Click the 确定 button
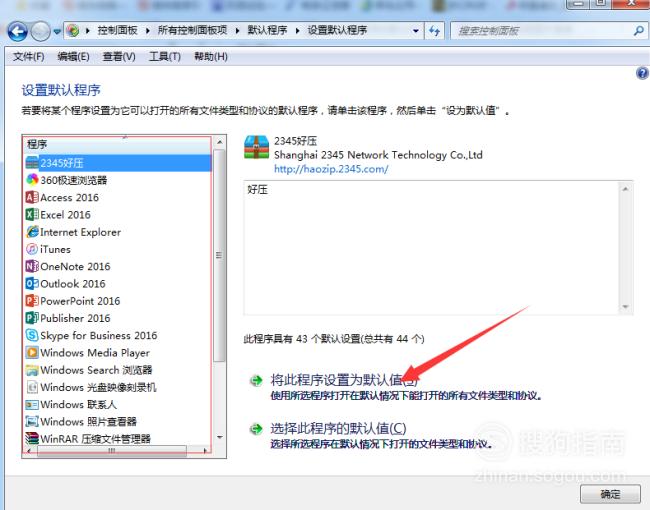 tap(610, 494)
